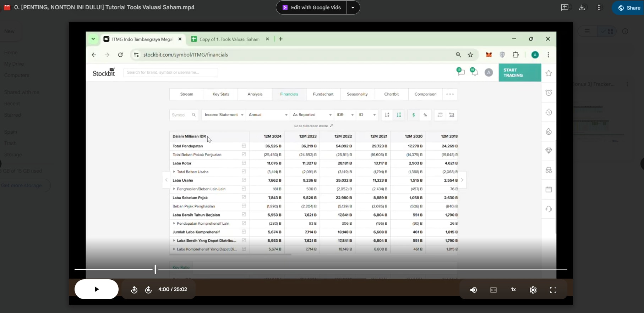Viewport: 644px width, 313px height.
Task: Enter fullscreen video mode
Action: (553, 290)
